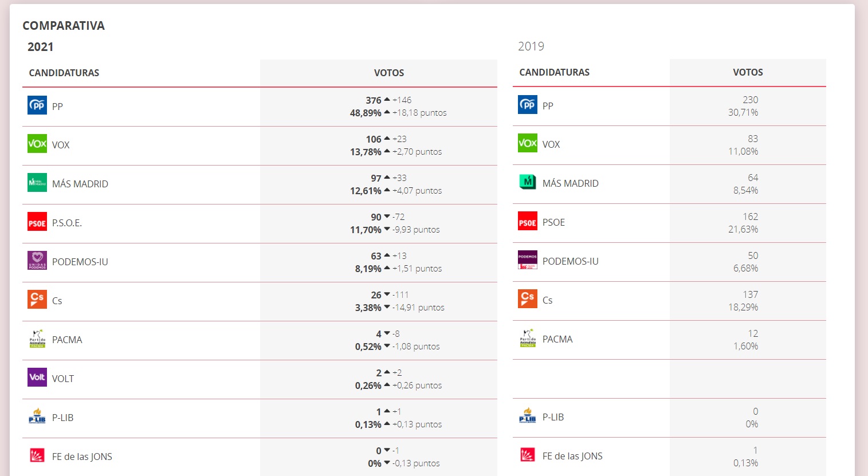Click the PSOE logo next to P.S.O.E.
The width and height of the screenshot is (868, 476).
[x=37, y=222]
